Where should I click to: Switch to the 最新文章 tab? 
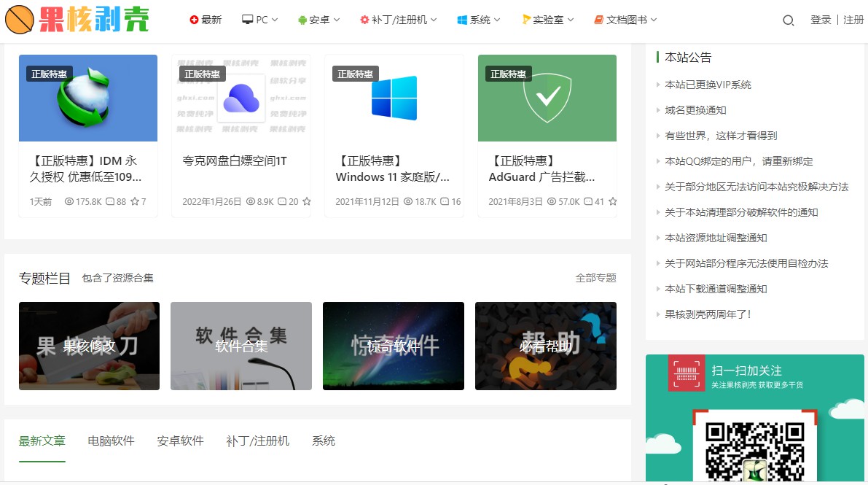click(x=42, y=441)
